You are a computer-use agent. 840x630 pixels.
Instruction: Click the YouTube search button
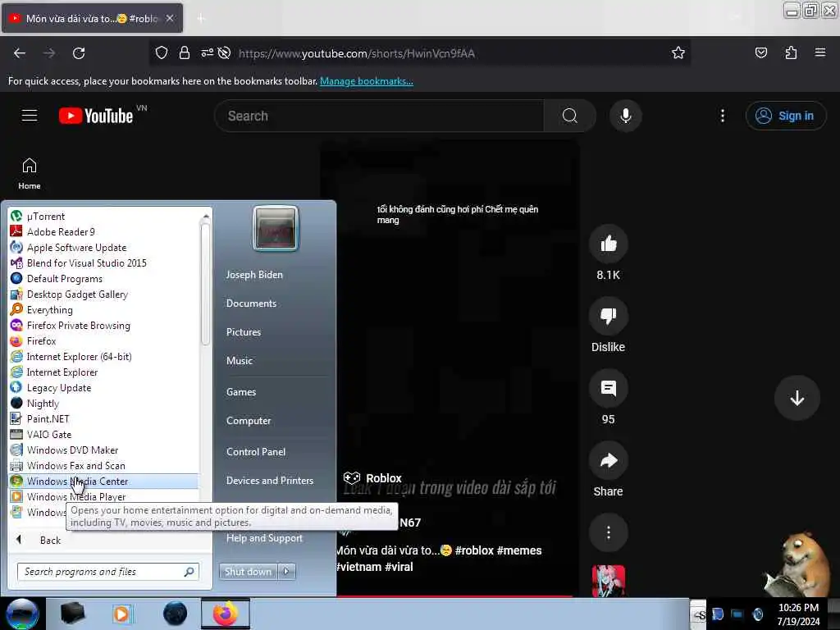[570, 116]
